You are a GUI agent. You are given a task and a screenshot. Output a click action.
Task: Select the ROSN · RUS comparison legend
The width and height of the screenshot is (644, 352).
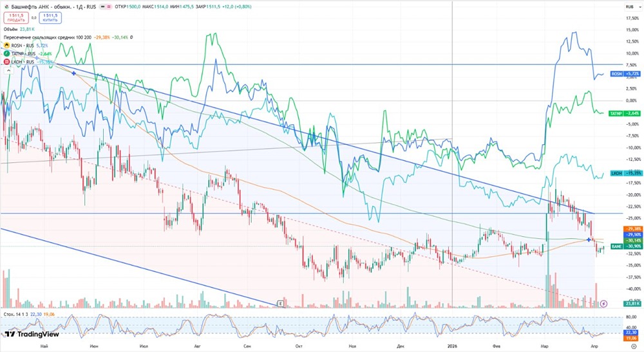[x=26, y=46]
